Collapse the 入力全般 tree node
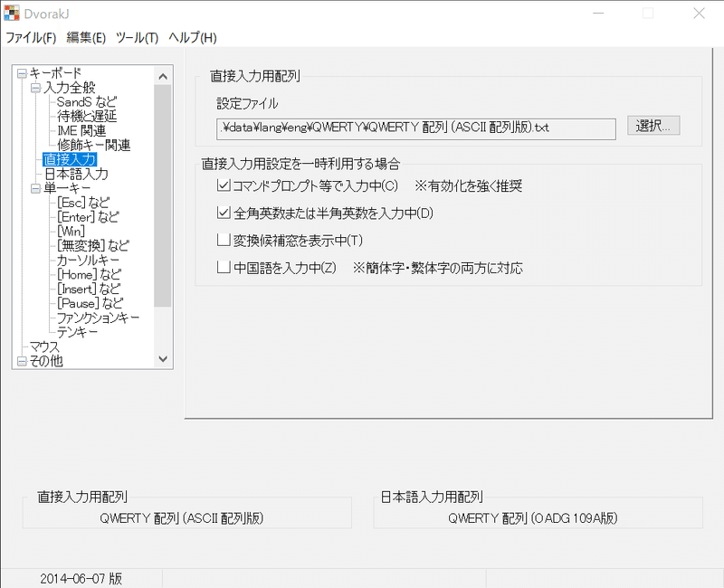Screen dimensions: 724x588 (35, 88)
